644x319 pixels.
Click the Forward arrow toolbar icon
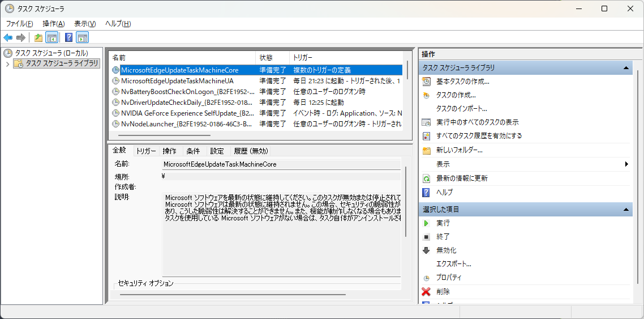20,38
